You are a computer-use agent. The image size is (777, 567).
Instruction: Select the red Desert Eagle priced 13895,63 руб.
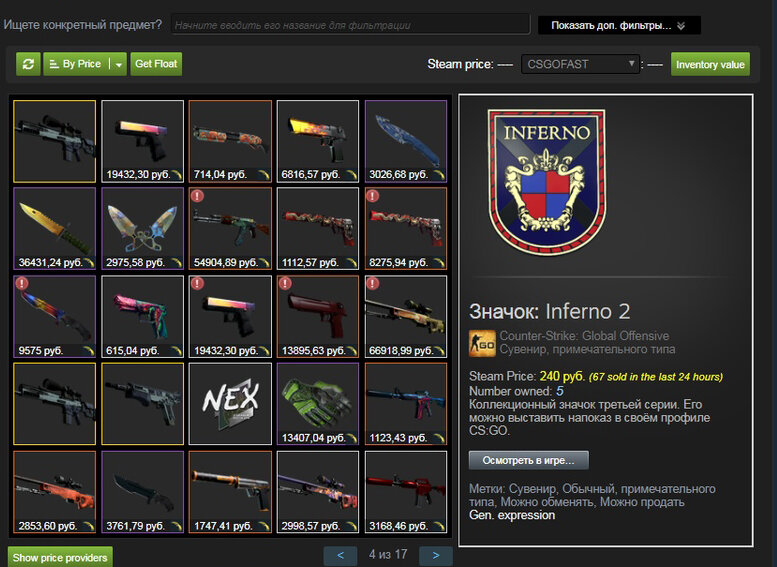318,317
